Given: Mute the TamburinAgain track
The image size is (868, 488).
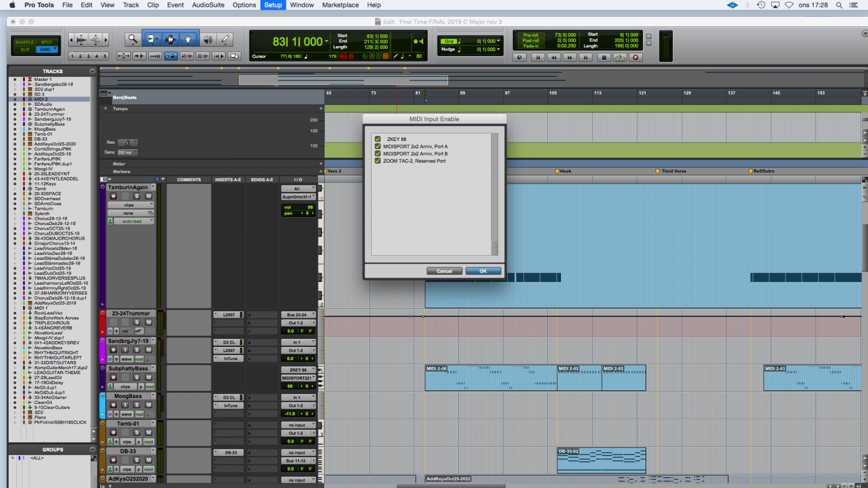Looking at the screenshot, I should tap(148, 196).
